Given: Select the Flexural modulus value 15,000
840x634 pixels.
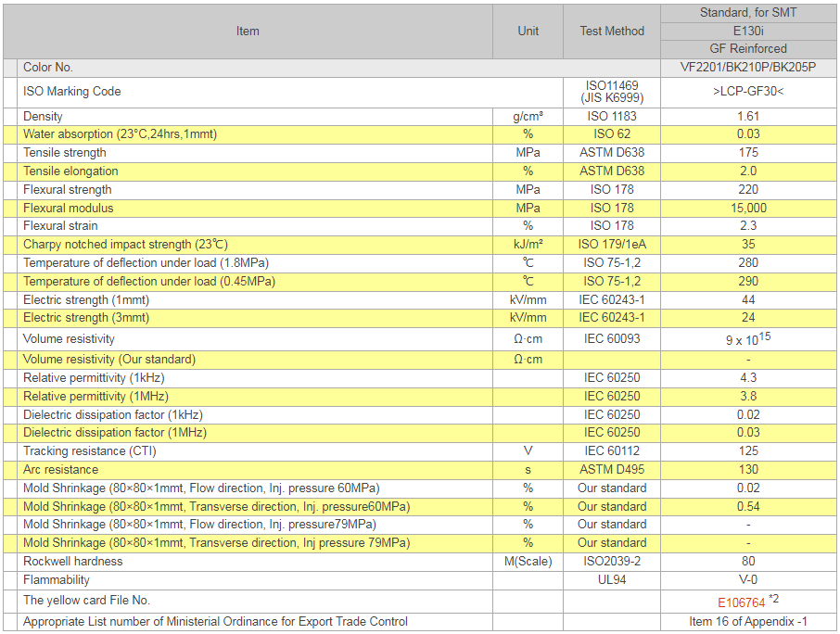Looking at the screenshot, I should coord(748,209).
